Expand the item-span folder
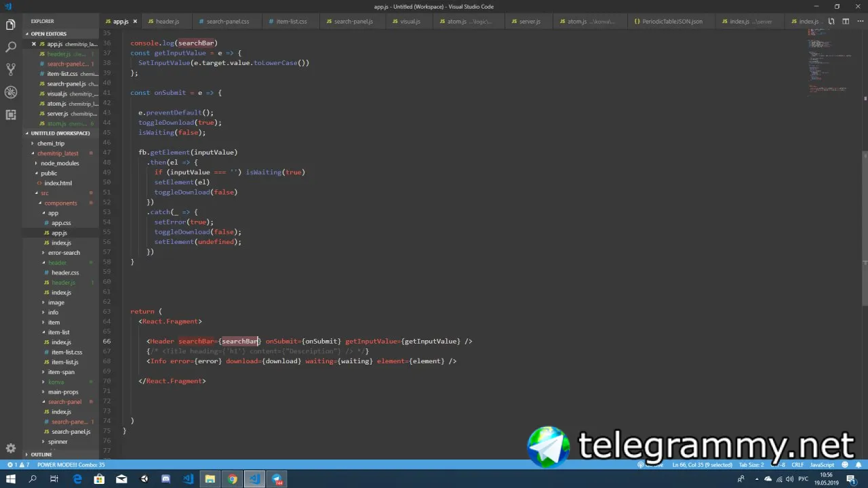Viewport: 868px width, 488px height. (x=61, y=372)
